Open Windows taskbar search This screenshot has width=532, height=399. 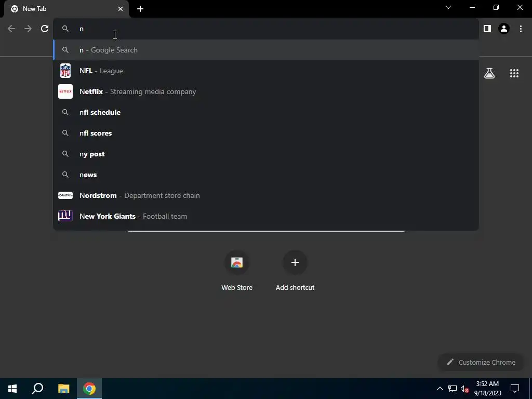37,389
